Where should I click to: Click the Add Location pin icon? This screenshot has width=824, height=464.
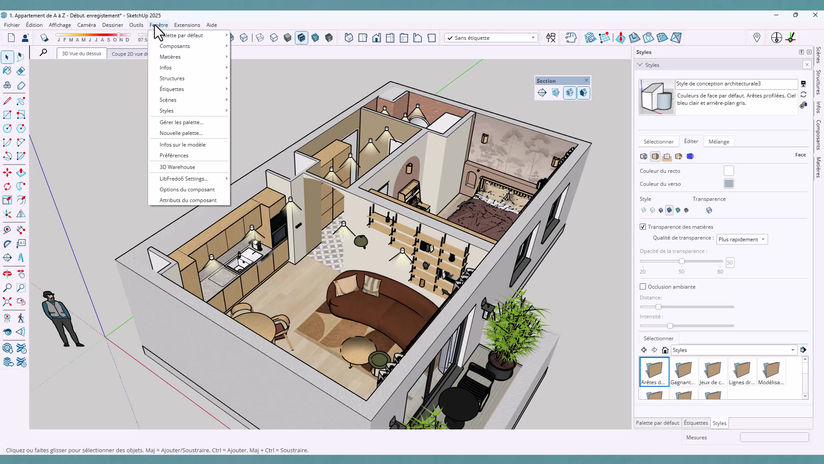(x=757, y=38)
